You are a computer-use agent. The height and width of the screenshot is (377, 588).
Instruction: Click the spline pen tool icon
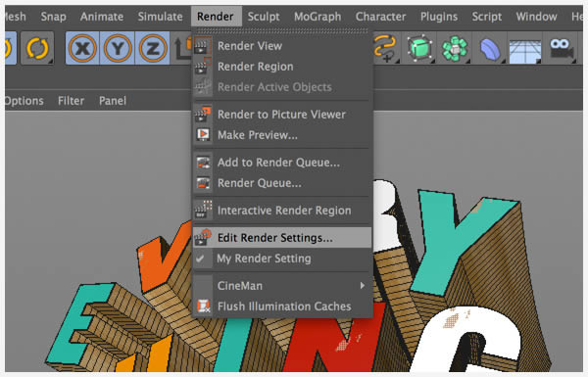click(385, 48)
